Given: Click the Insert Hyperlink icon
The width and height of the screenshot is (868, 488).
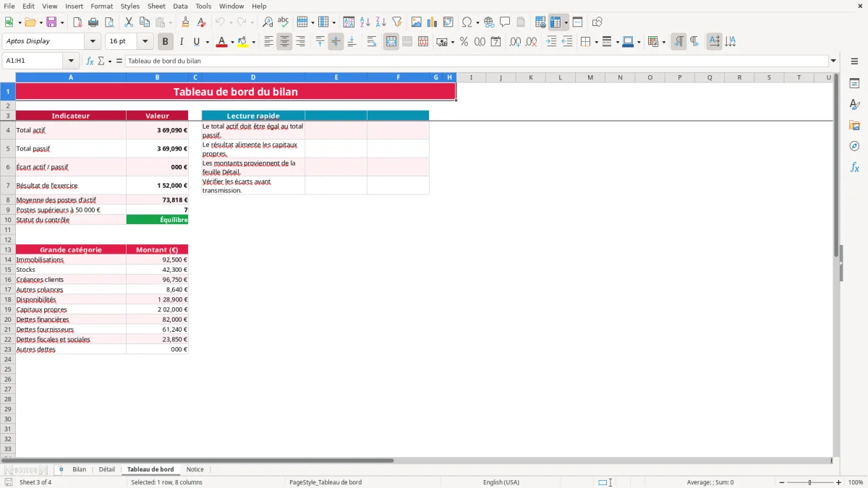Looking at the screenshot, I should pos(489,22).
